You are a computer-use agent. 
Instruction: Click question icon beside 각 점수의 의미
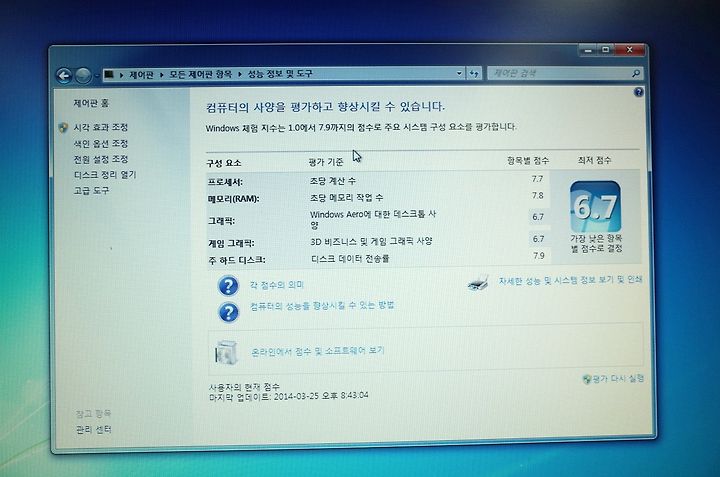(228, 286)
